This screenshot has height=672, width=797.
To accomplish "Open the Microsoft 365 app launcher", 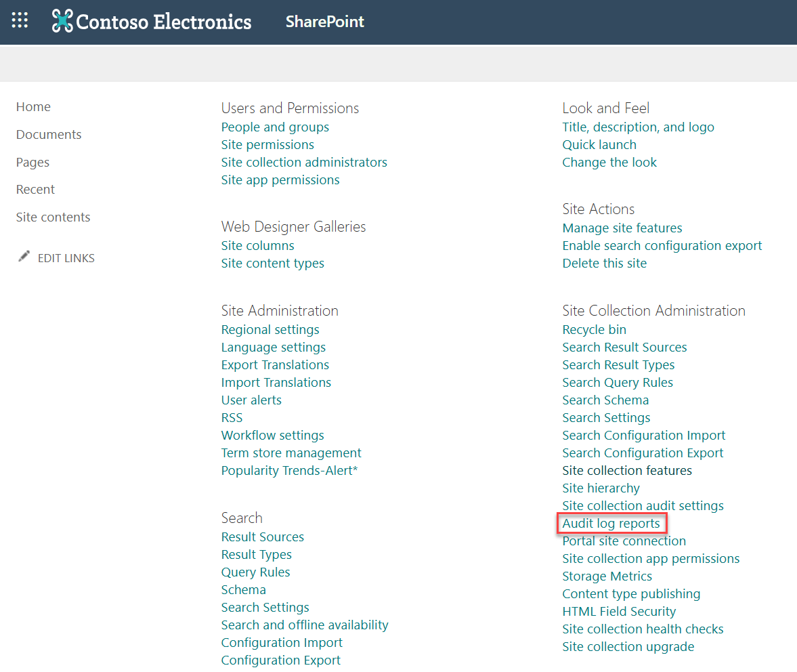I will click(x=20, y=20).
